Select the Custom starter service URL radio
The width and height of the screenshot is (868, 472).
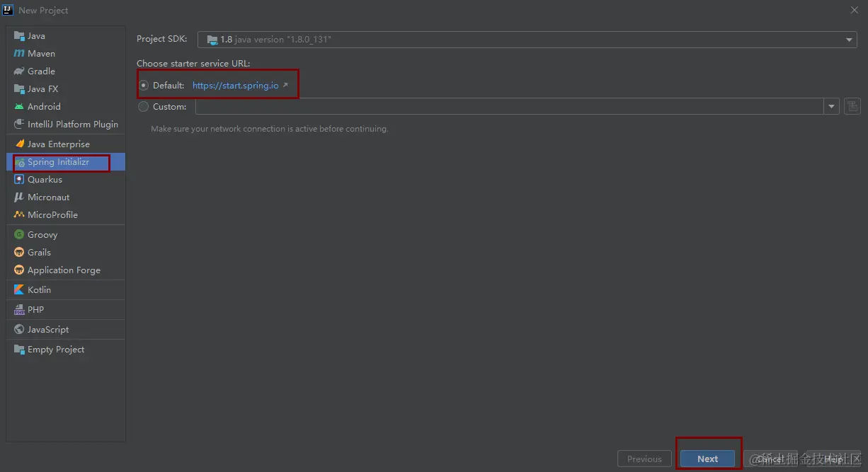tap(144, 106)
